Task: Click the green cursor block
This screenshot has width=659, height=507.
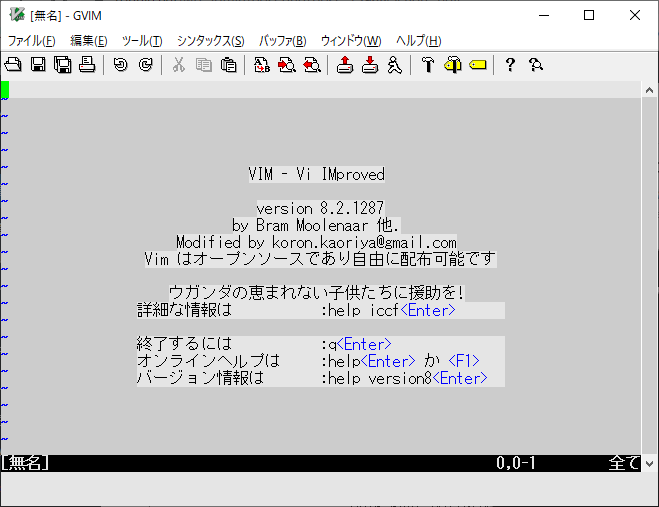Action: click(5, 90)
